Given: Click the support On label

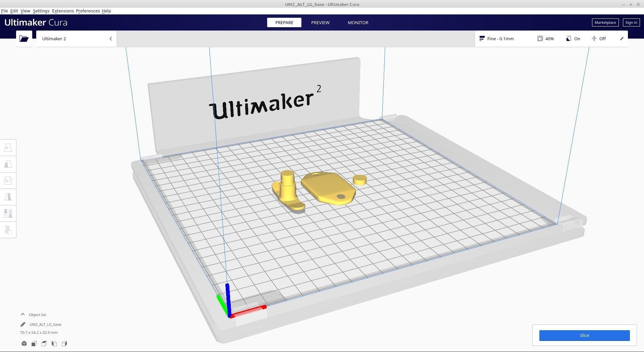Looking at the screenshot, I should [577, 39].
